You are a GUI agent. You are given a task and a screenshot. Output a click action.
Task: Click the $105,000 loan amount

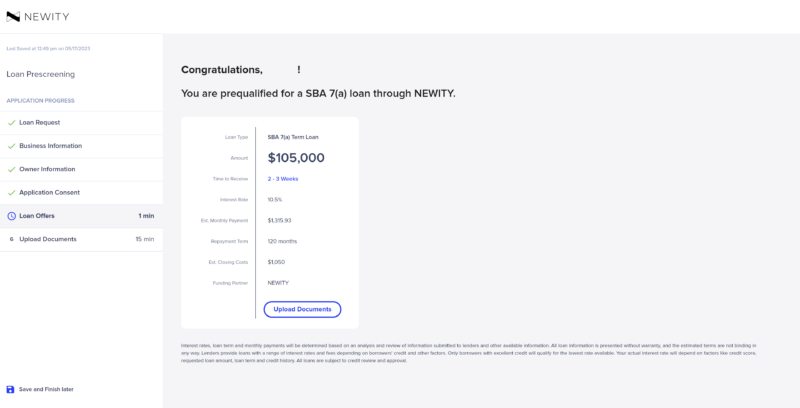(x=296, y=158)
